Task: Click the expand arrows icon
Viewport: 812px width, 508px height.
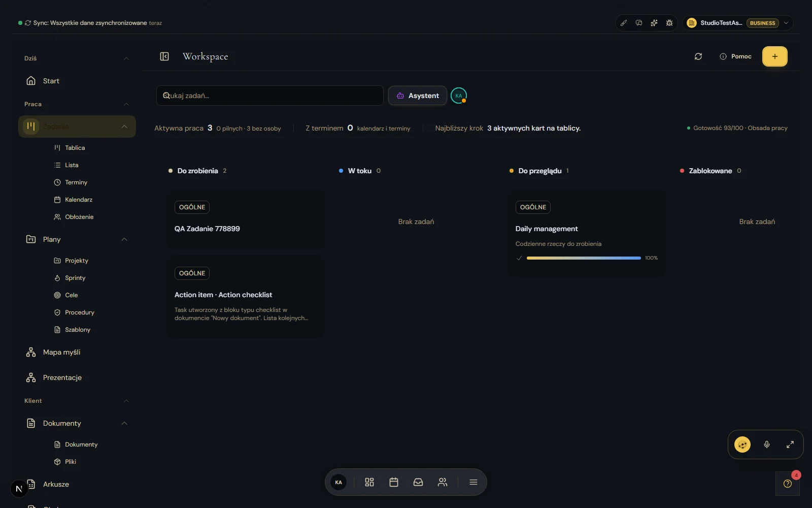Action: 790,444
